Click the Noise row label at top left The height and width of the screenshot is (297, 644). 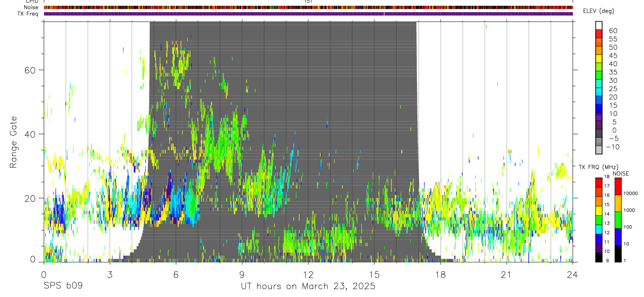click(32, 7)
